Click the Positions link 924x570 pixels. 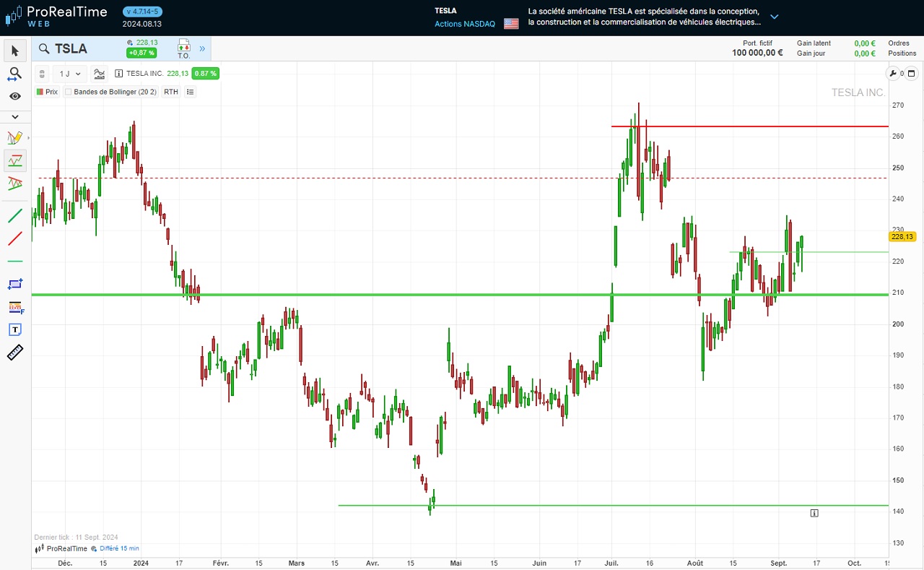coord(902,53)
